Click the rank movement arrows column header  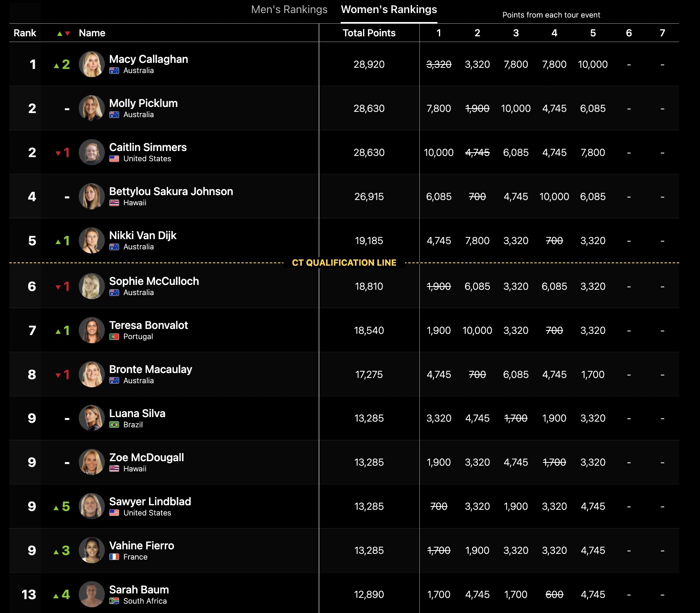[x=64, y=33]
